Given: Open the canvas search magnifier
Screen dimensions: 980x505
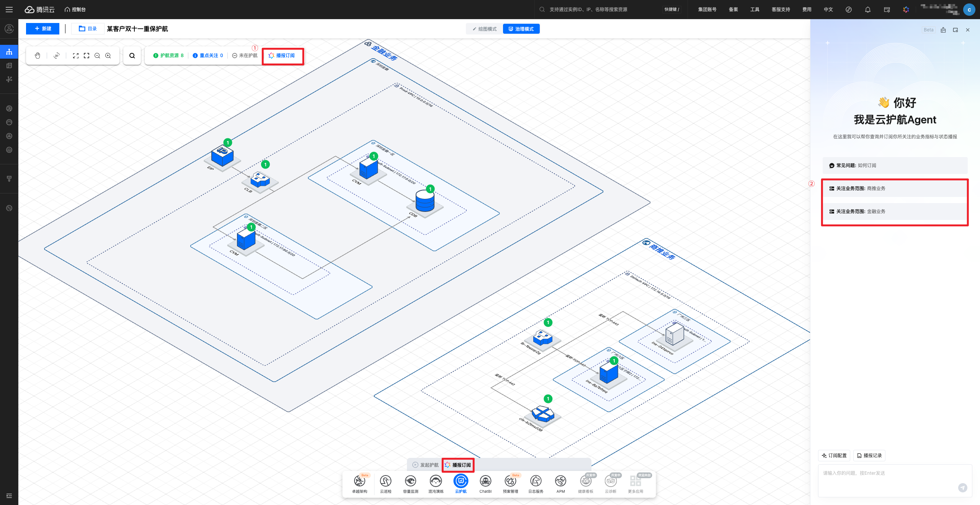Looking at the screenshot, I should click(x=132, y=56).
